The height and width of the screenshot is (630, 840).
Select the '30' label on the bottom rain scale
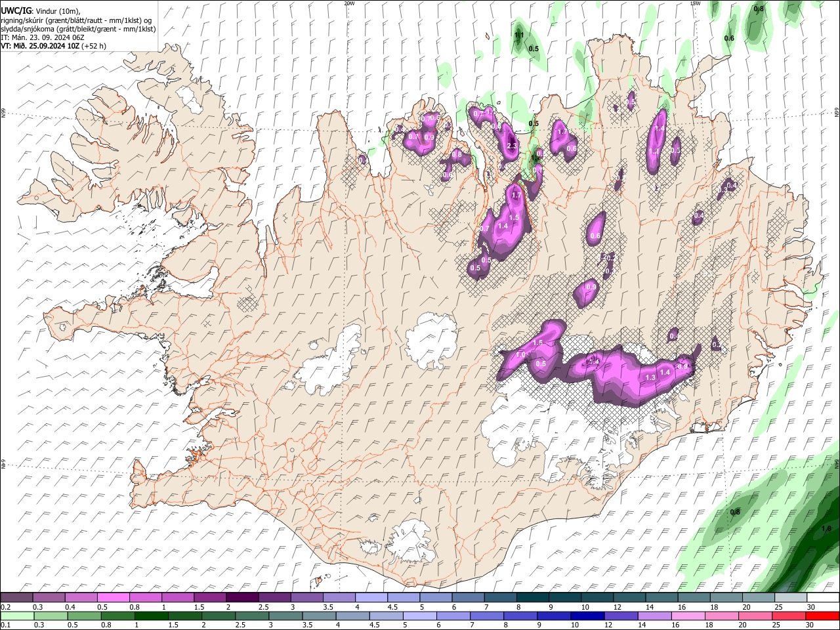[810, 625]
